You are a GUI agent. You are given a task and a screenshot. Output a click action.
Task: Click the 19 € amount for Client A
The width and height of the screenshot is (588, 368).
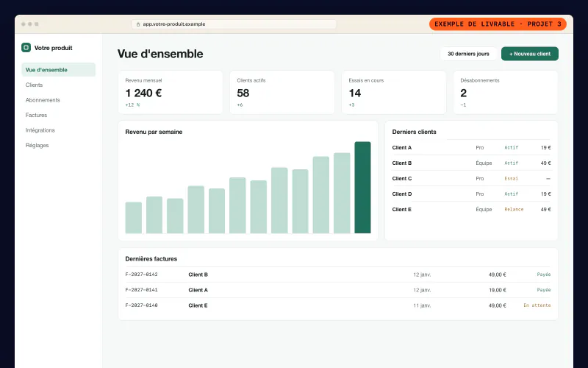(545, 148)
